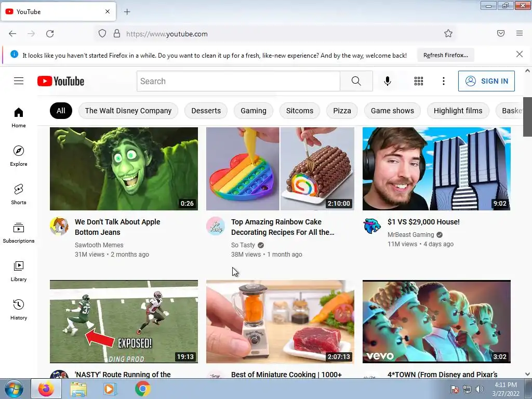Open Shorts in sidebar
Screen dimensions: 532x399
click(x=19, y=194)
